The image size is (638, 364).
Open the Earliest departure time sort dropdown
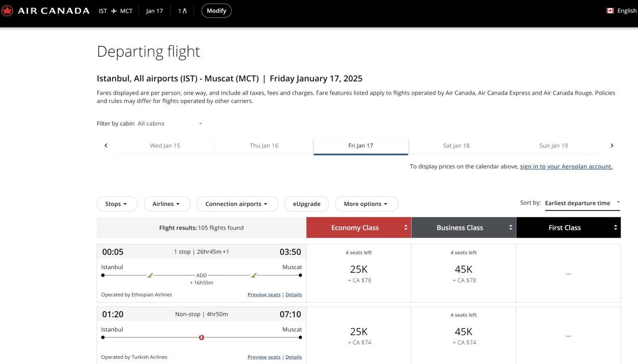(582, 203)
